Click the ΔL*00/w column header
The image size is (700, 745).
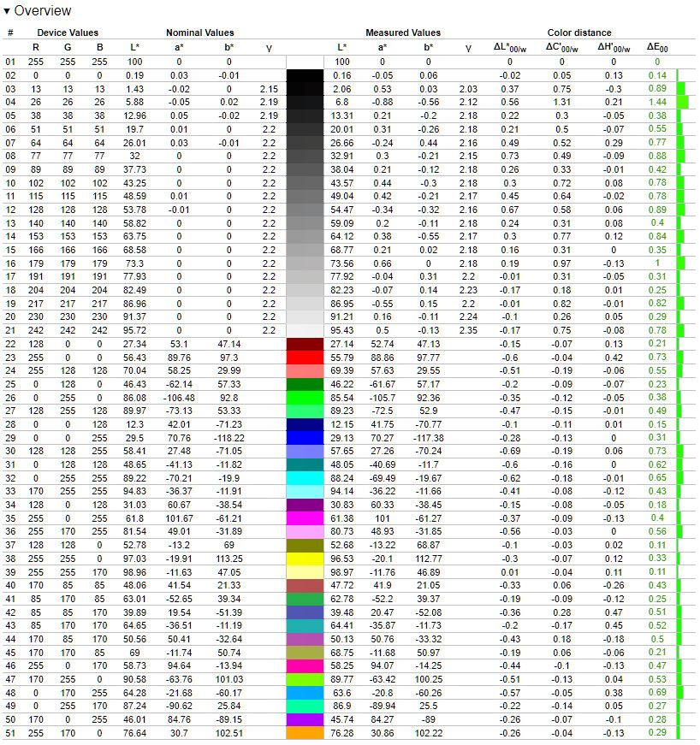point(510,48)
